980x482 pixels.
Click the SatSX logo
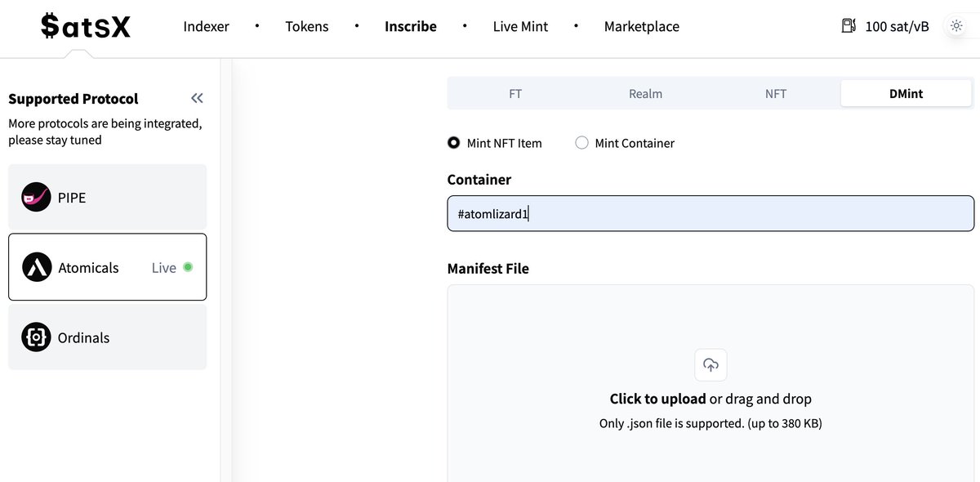tap(86, 27)
